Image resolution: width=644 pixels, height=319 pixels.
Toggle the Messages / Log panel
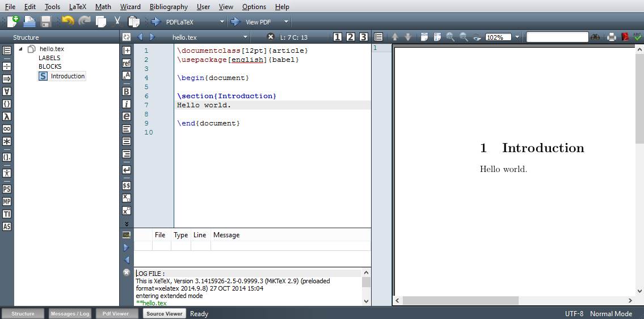click(70, 313)
